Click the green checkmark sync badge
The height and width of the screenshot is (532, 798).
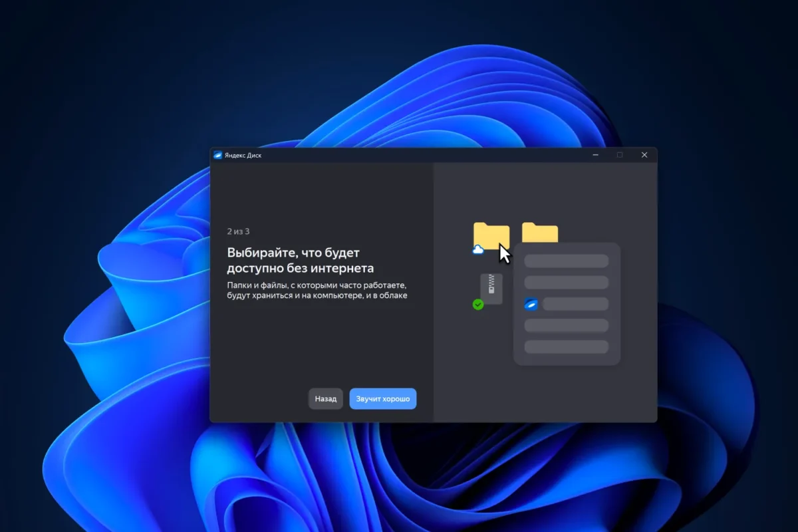coord(477,305)
